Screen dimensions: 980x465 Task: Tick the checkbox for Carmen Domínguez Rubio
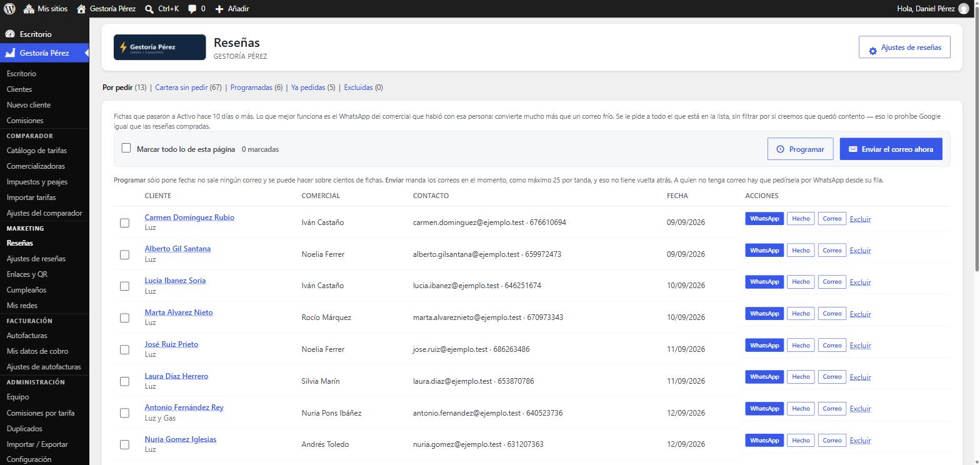click(124, 222)
